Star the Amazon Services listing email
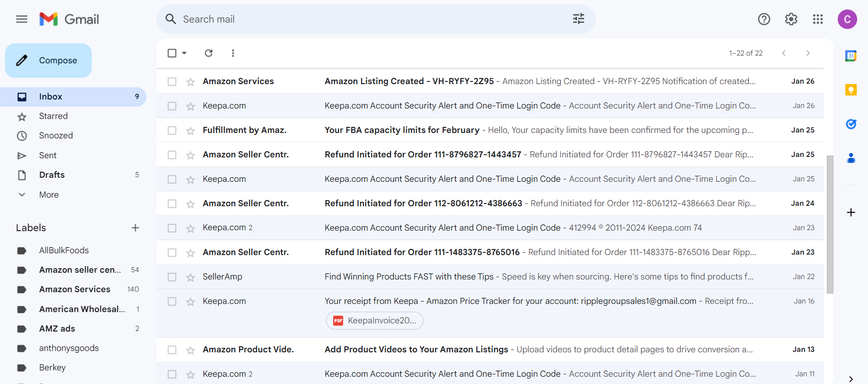This screenshot has height=384, width=868. (190, 82)
